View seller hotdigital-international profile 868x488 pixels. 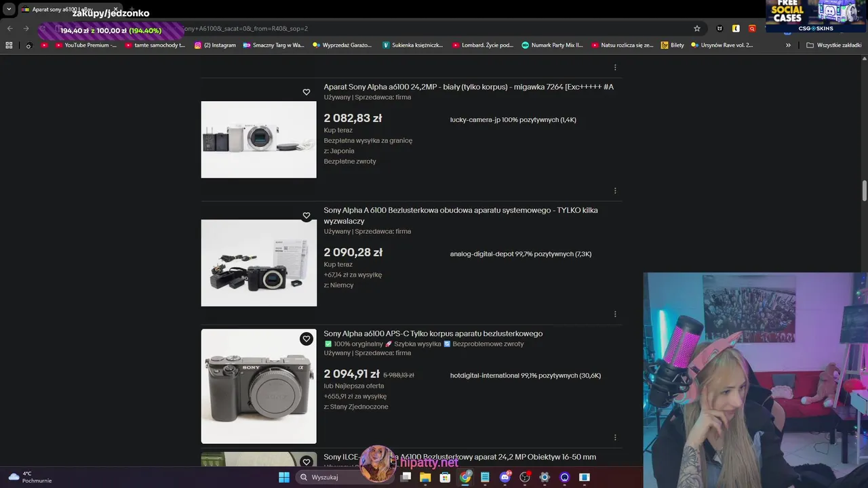(x=526, y=375)
